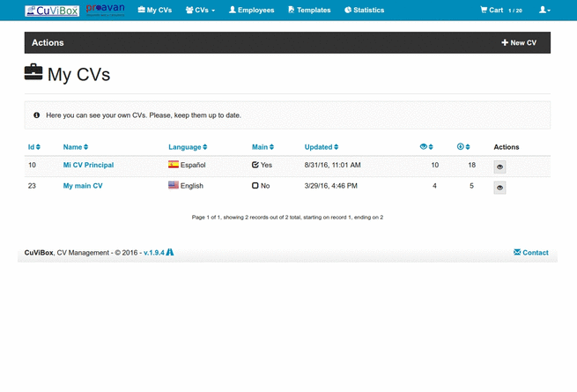The height and width of the screenshot is (392, 577).
Task: Open the Employees menu item
Action: [251, 11]
